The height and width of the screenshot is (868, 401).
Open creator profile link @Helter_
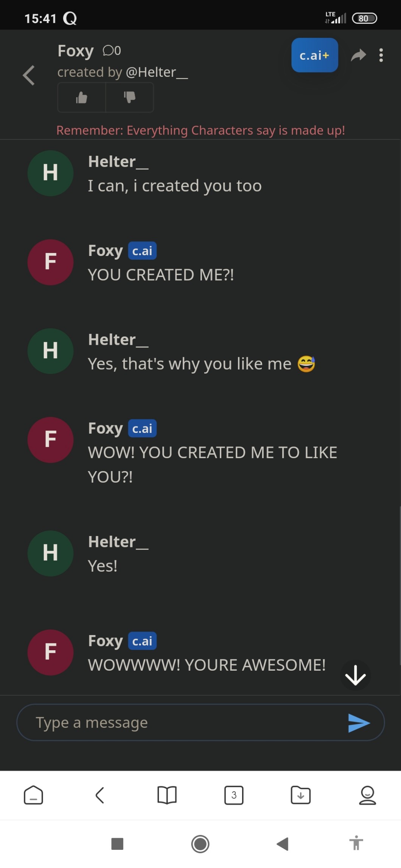click(157, 72)
